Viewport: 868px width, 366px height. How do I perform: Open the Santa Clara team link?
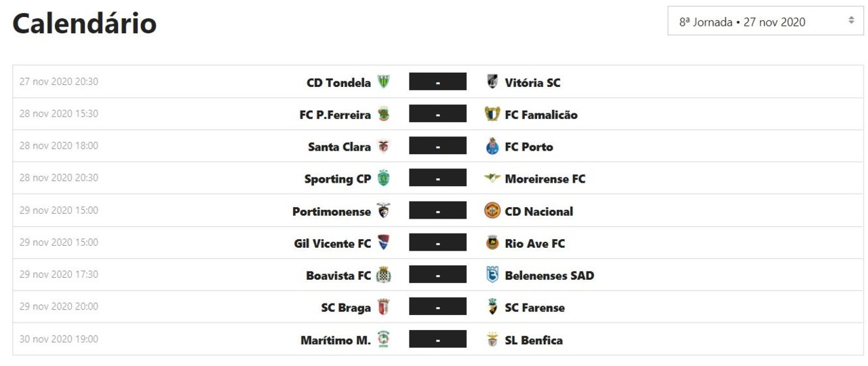tap(339, 147)
